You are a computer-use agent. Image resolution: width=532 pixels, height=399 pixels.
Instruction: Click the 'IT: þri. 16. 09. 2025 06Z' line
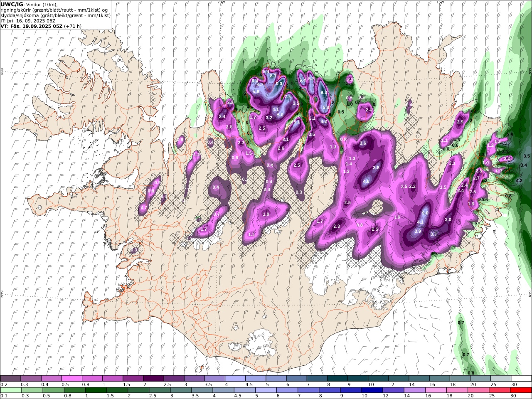[x=28, y=20]
